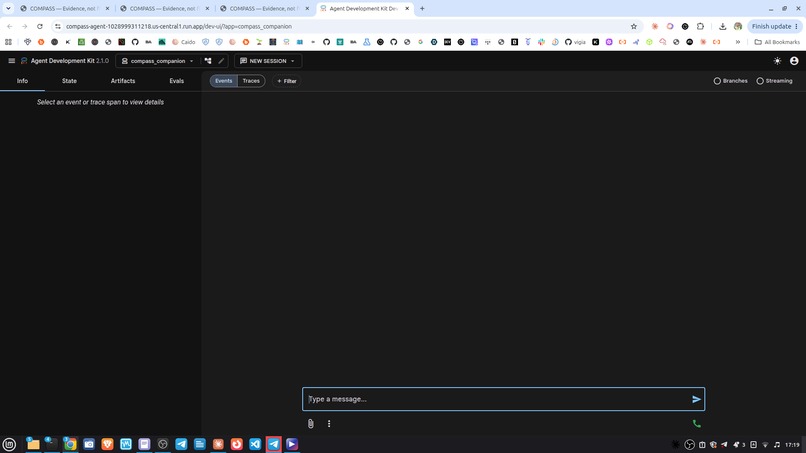Attach a file with the paperclip icon
The image size is (806, 453).
coord(310,424)
